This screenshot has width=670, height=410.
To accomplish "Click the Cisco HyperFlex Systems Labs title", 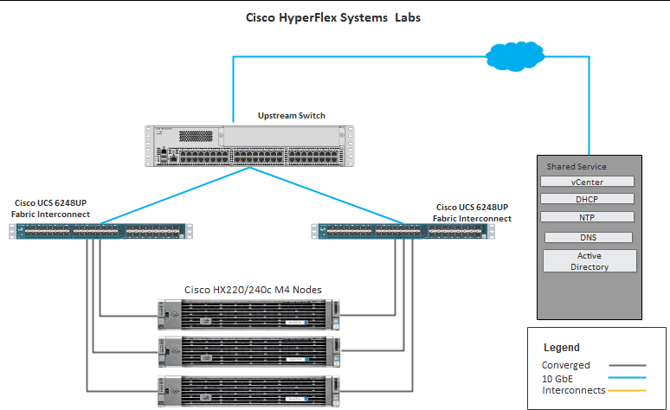I will (333, 18).
